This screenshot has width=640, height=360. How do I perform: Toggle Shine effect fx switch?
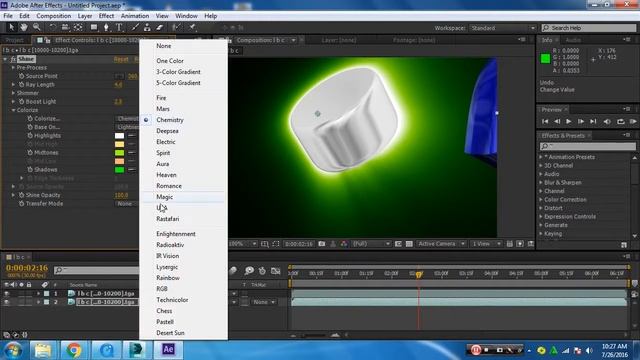tap(13, 59)
